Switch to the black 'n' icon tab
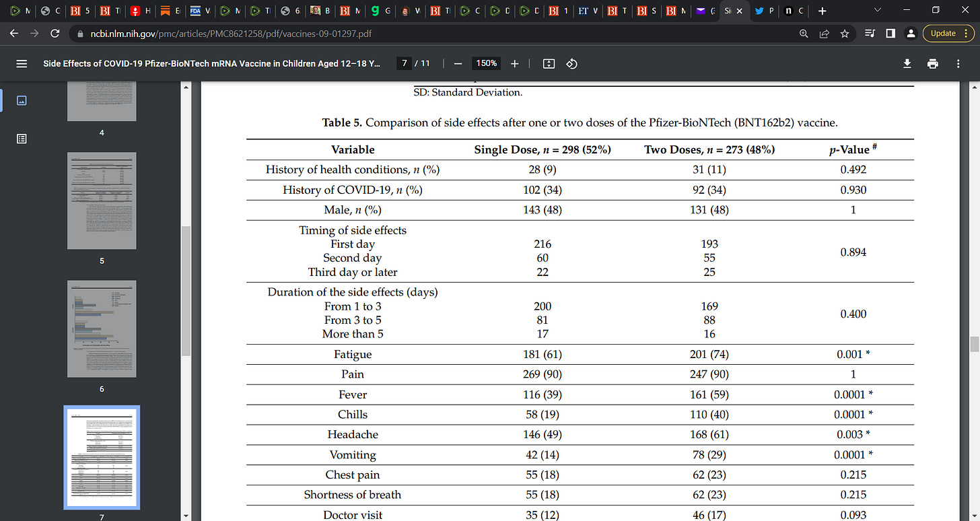The height and width of the screenshot is (521, 980). pos(794,11)
